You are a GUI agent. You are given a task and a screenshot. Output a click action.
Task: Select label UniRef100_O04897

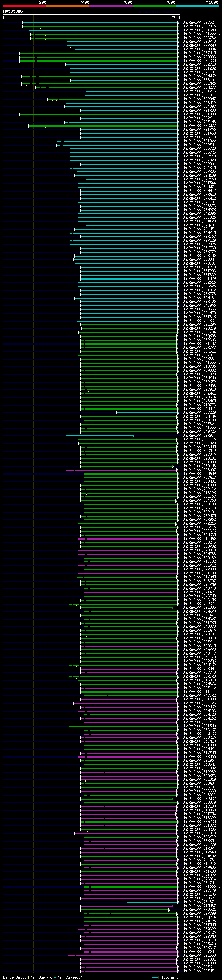click(199, 107)
